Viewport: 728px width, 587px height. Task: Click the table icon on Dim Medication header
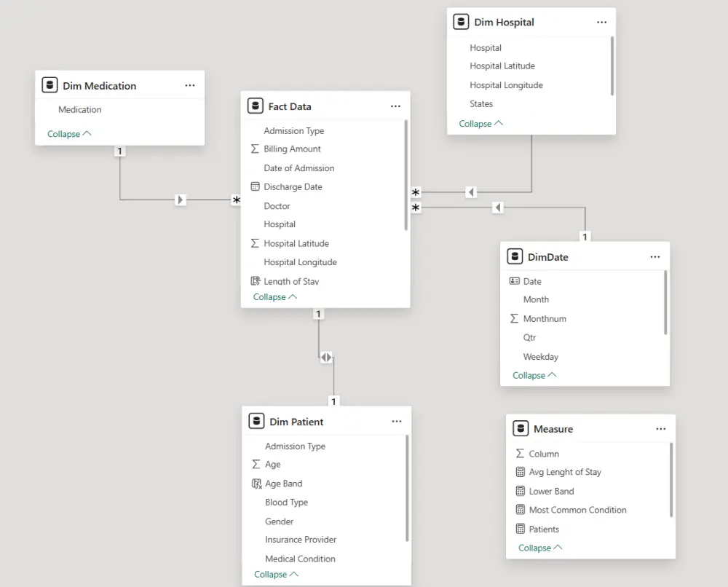point(49,84)
